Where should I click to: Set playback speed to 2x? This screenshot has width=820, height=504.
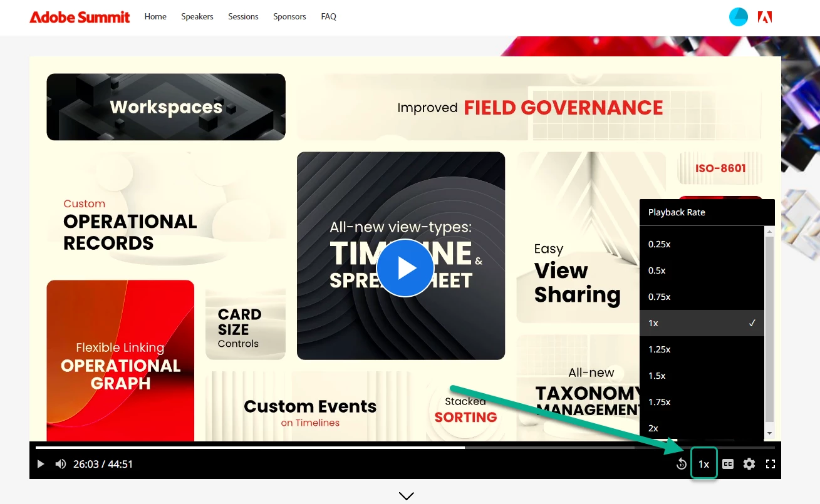[702, 428]
